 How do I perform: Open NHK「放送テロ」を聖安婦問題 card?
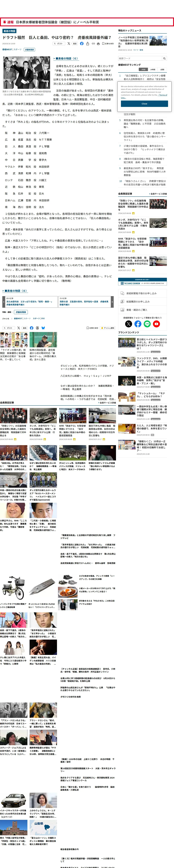point(73,424)
